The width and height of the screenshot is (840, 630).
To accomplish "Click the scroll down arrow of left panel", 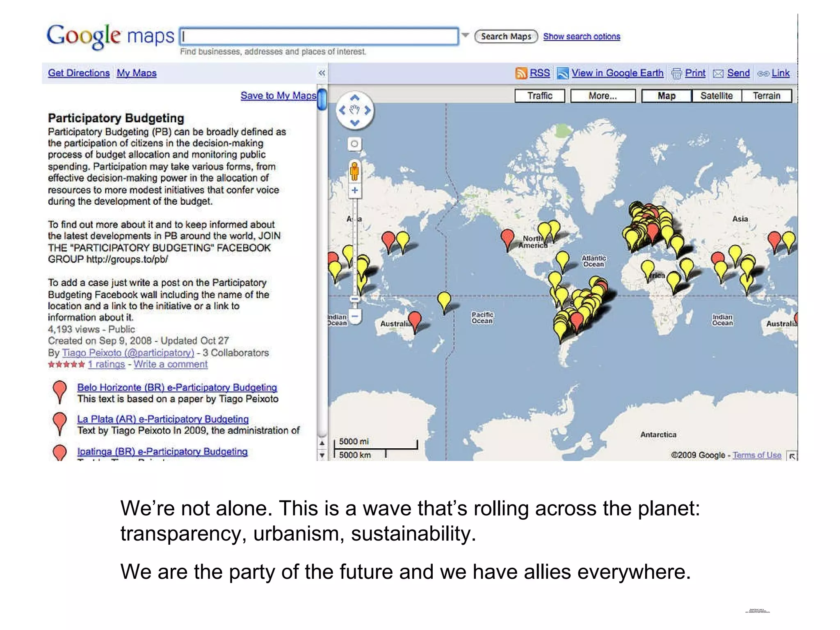I will coord(322,455).
